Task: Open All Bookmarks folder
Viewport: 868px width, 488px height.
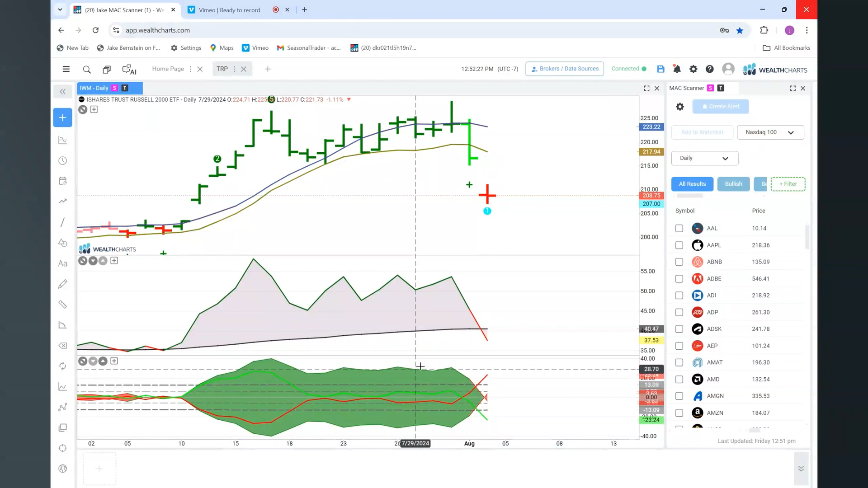Action: coord(786,48)
